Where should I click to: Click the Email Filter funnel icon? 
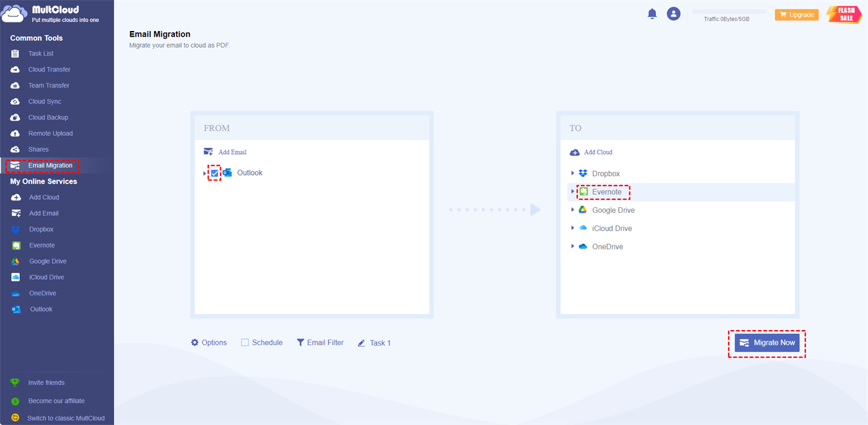pos(301,342)
